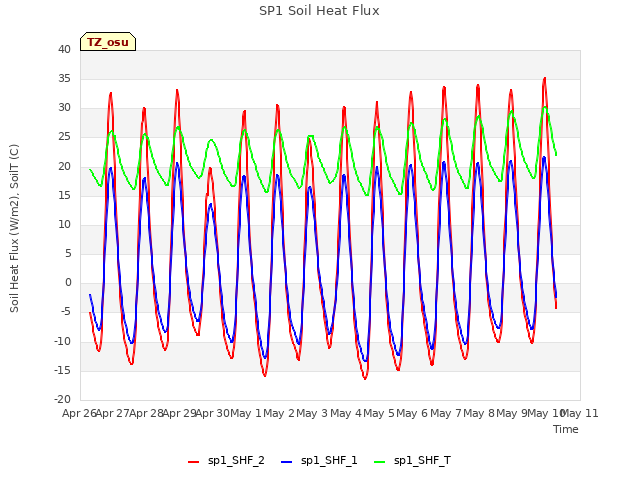Click the May 8 x-axis tick label

[479, 413]
